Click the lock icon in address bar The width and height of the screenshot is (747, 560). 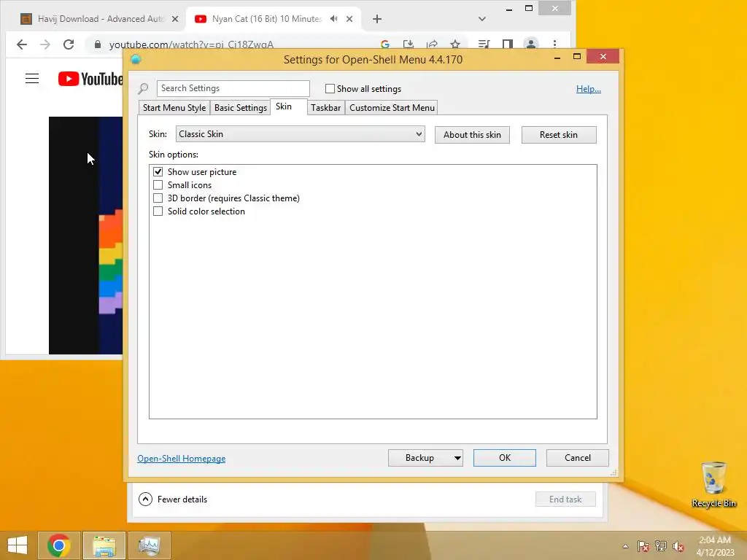[x=98, y=44]
